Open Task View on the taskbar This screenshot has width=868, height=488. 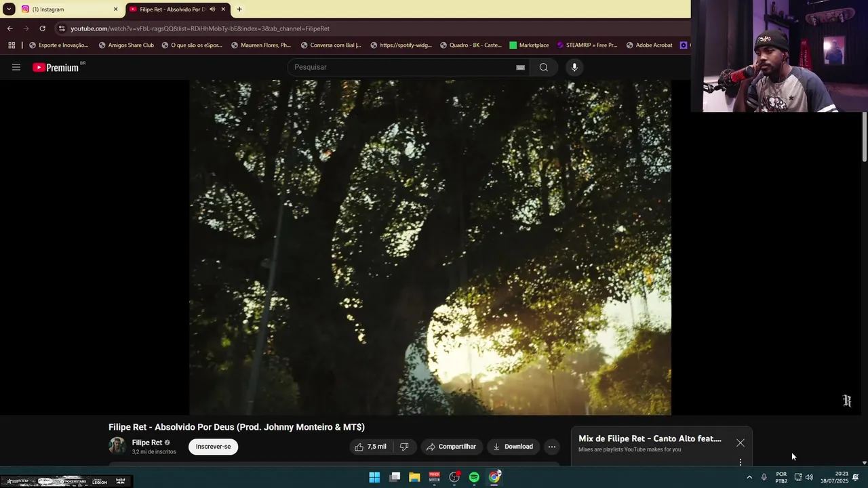[x=395, y=477]
